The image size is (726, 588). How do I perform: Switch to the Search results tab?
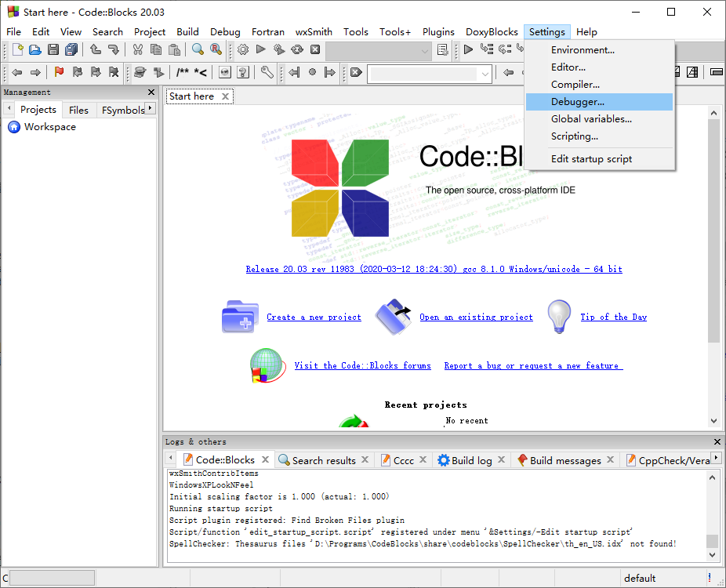click(x=324, y=460)
